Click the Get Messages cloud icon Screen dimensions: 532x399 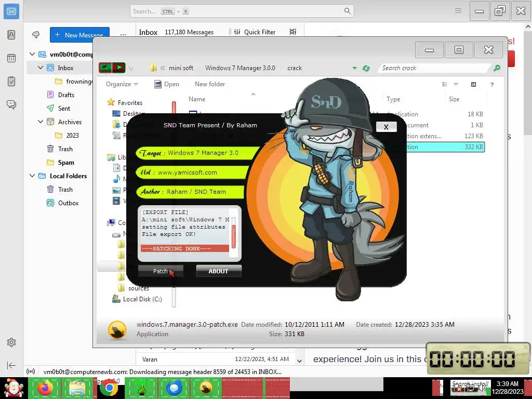36,35
